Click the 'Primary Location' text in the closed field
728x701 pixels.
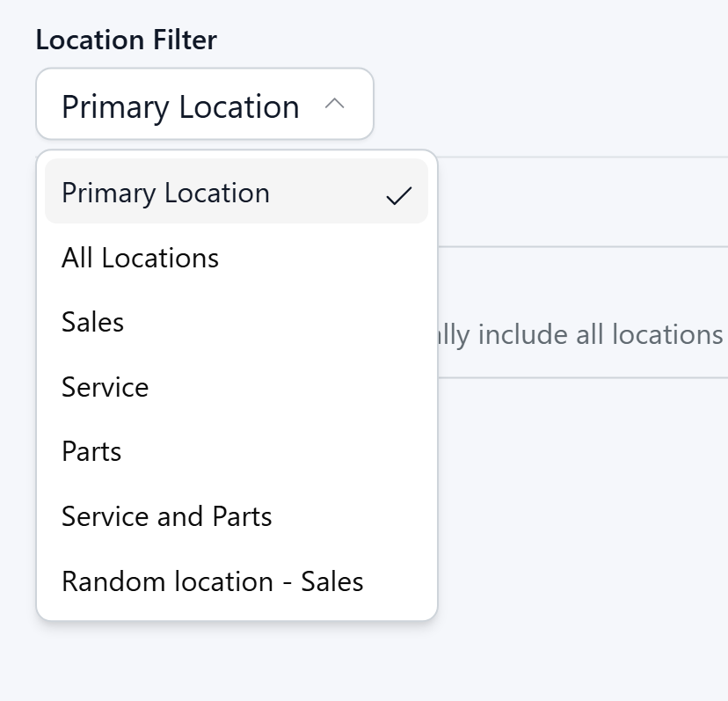(180, 107)
